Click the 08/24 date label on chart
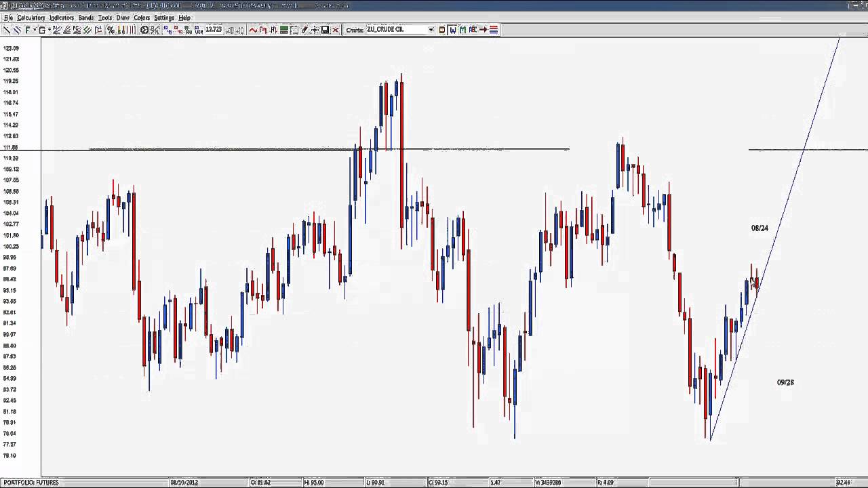 [759, 228]
